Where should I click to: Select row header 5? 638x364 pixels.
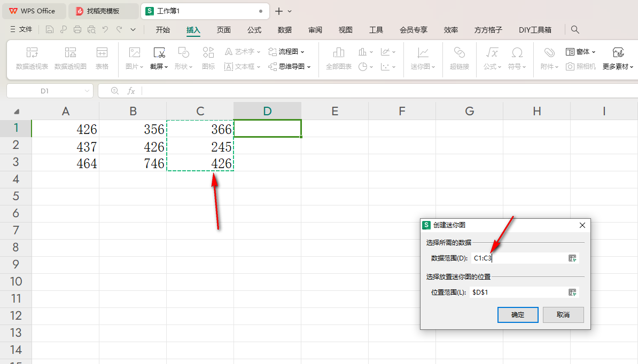coord(16,196)
